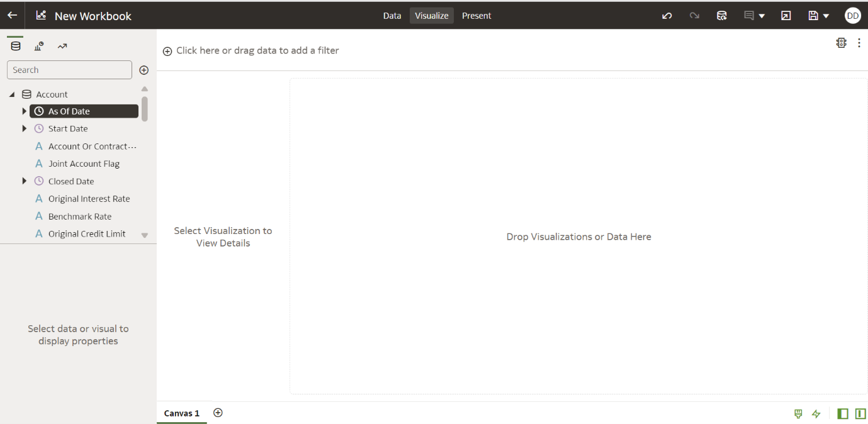Viewport: 868px width, 424px height.
Task: Open the Data tab in the header
Action: click(x=392, y=15)
